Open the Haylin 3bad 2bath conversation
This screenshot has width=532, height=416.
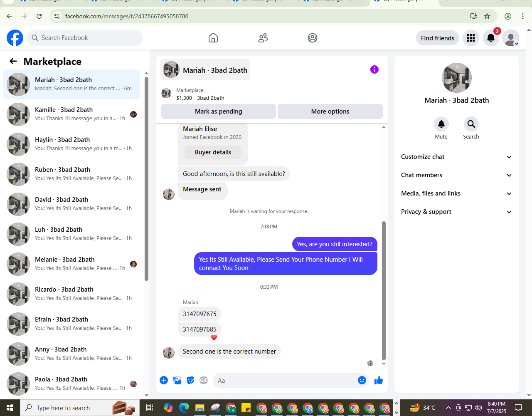click(72, 144)
